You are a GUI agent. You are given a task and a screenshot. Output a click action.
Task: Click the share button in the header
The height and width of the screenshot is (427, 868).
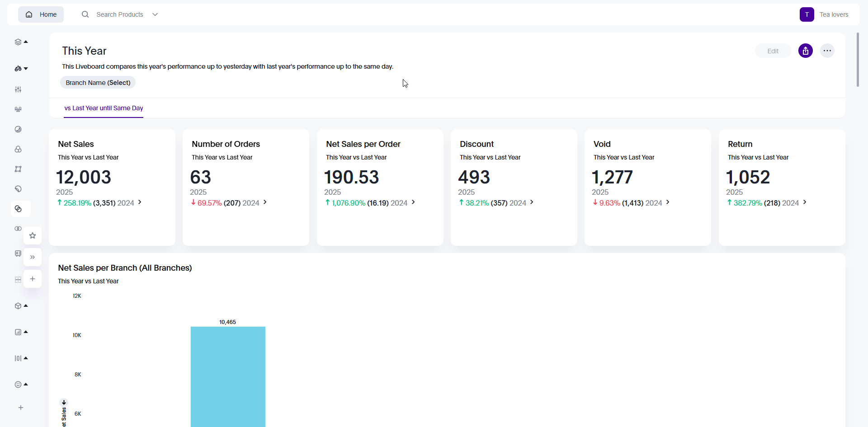pyautogui.click(x=805, y=51)
